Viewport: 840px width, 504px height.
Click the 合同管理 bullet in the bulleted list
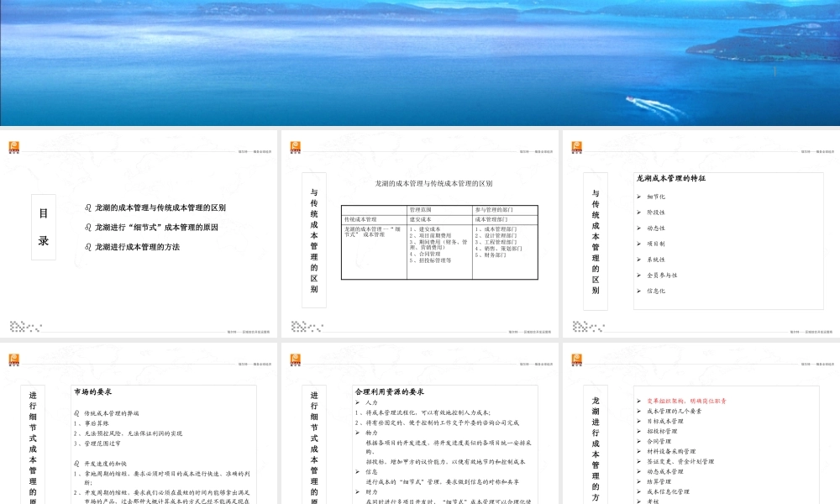pyautogui.click(x=659, y=441)
